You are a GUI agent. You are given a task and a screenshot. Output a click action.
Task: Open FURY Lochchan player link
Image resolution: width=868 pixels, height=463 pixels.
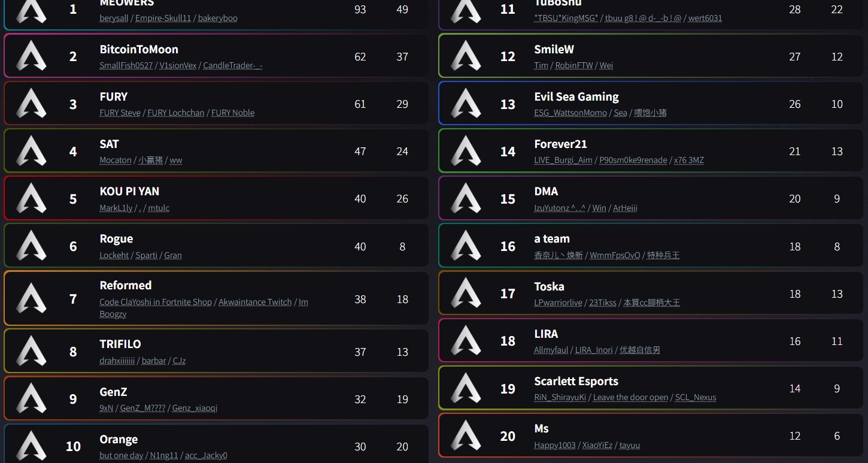[176, 113]
